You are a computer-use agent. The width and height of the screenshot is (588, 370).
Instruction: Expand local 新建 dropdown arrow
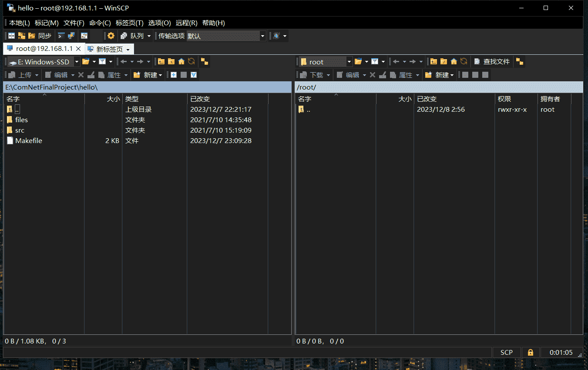tap(161, 75)
